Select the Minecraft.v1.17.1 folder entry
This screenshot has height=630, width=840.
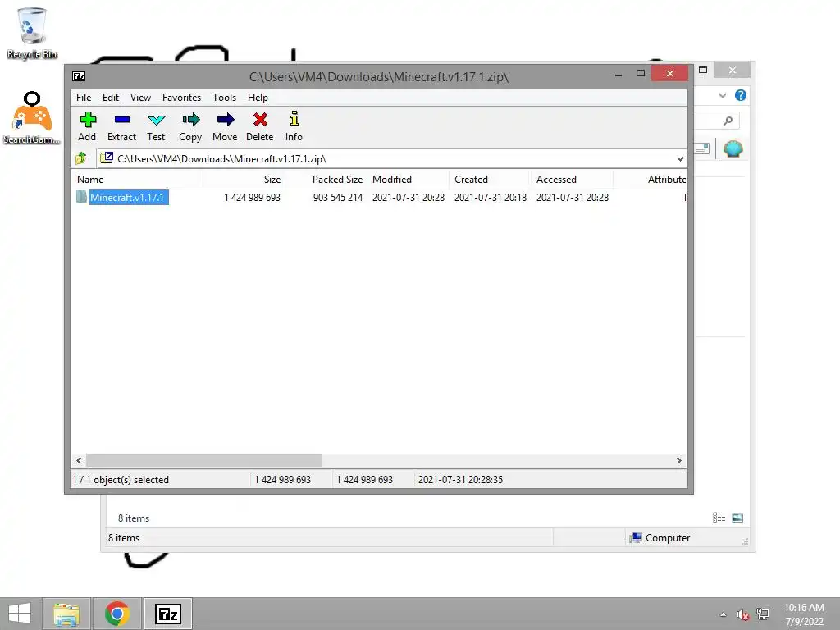click(x=128, y=197)
